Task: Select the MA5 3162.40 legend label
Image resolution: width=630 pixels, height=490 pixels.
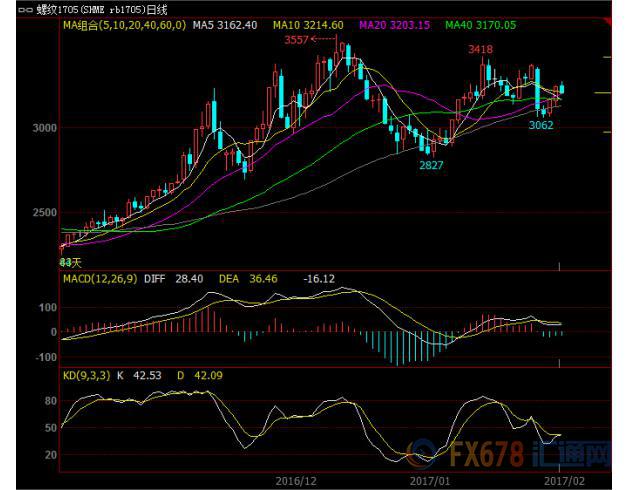Action: [x=225, y=25]
